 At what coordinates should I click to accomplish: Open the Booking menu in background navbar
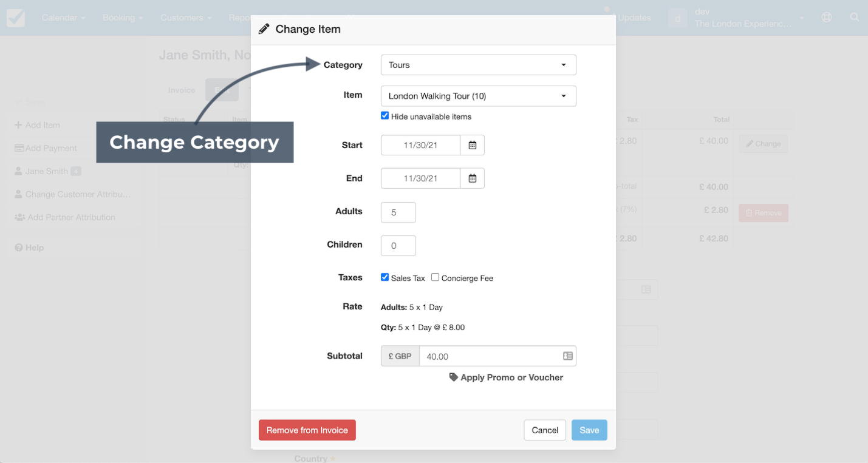pos(123,18)
